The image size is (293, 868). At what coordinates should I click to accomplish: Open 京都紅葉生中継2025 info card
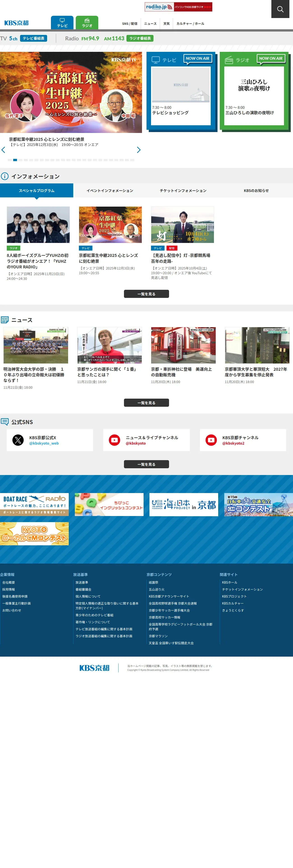coord(110,241)
